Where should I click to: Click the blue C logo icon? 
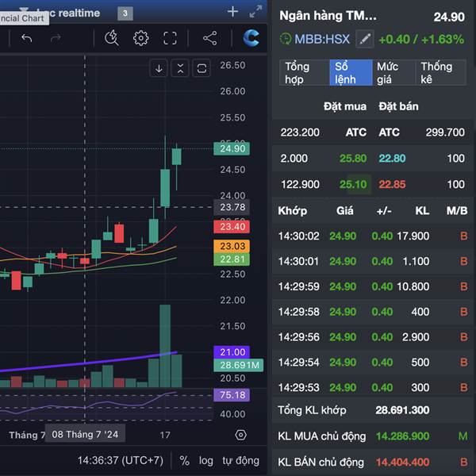251,38
